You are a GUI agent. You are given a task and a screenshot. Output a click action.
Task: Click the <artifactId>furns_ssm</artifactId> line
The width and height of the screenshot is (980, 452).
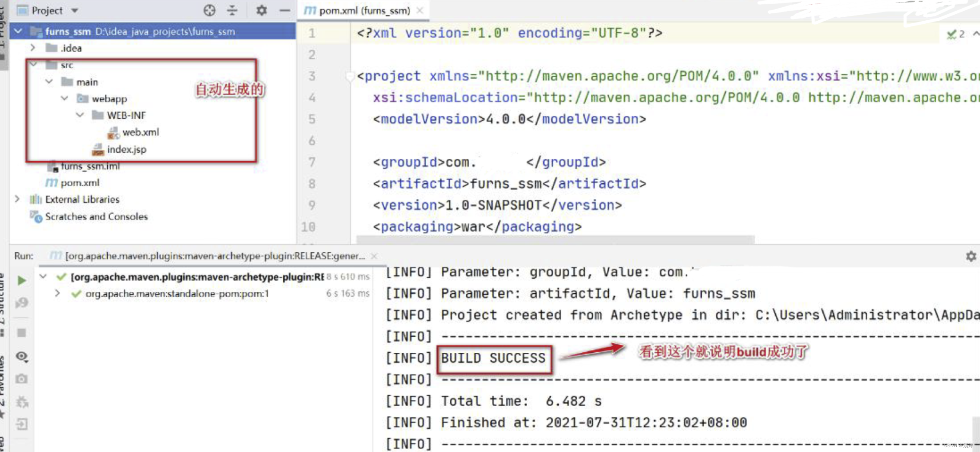pos(509,184)
